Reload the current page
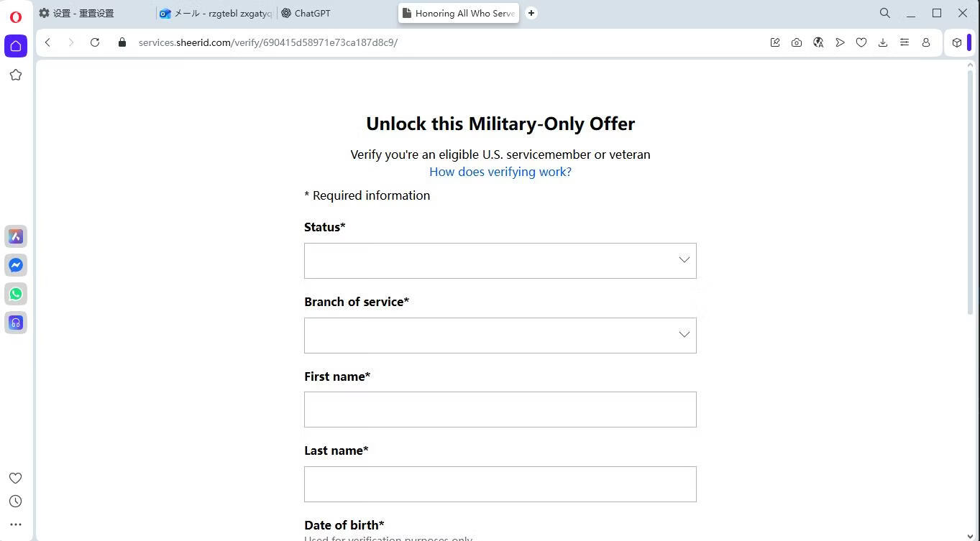The height and width of the screenshot is (541, 980). click(95, 42)
